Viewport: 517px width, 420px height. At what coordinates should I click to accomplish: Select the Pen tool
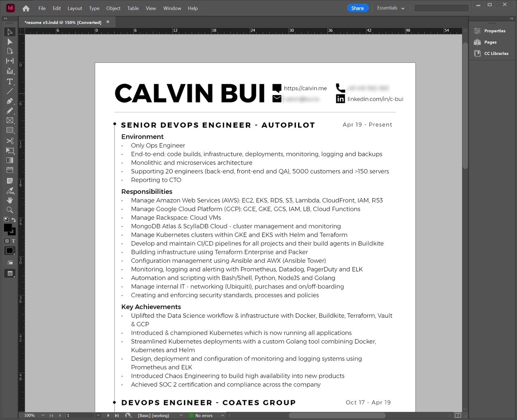(10, 101)
